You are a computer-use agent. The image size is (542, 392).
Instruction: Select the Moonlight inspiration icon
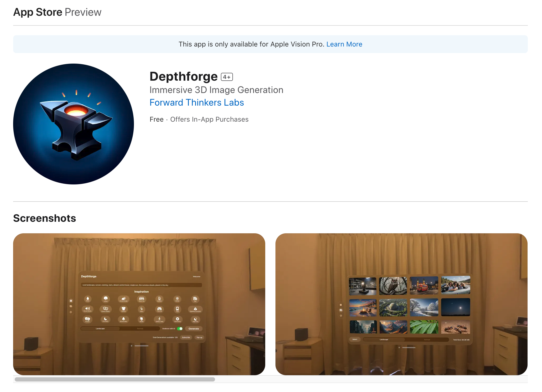coord(106,319)
